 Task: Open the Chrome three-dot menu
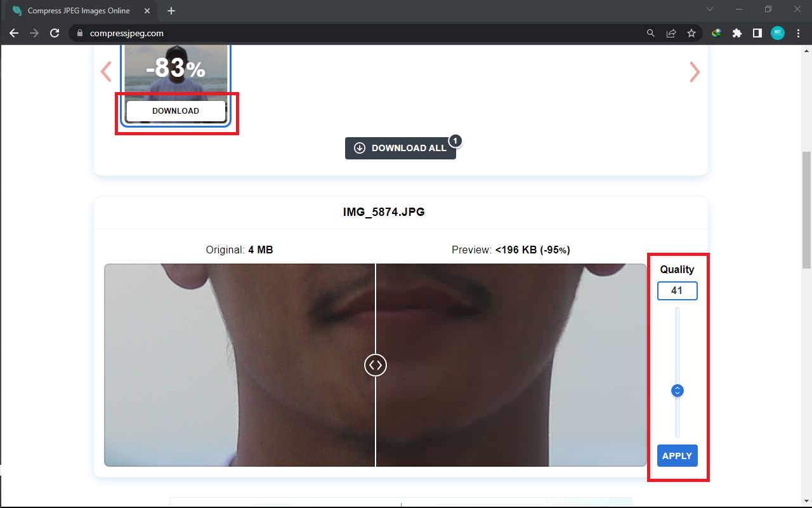(x=798, y=33)
